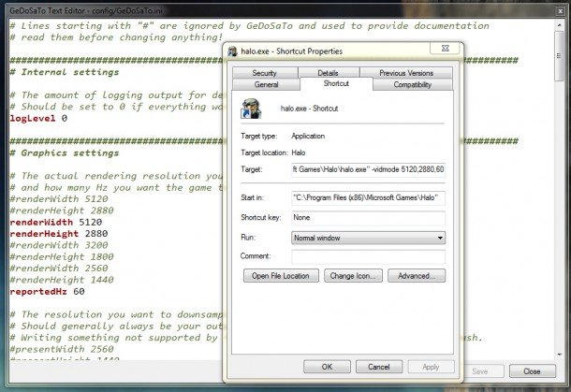
Task: Click the active 'renderWidth 5120' line
Action: tap(56, 222)
